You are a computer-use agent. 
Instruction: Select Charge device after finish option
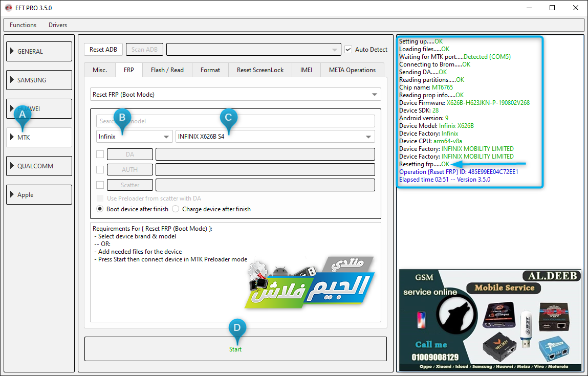(x=176, y=209)
